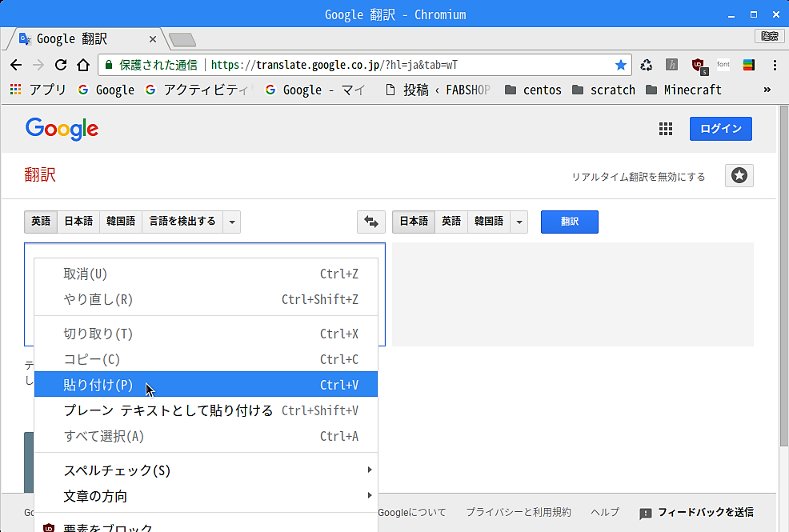
Task: Click the green secure lock icon
Action: (109, 65)
